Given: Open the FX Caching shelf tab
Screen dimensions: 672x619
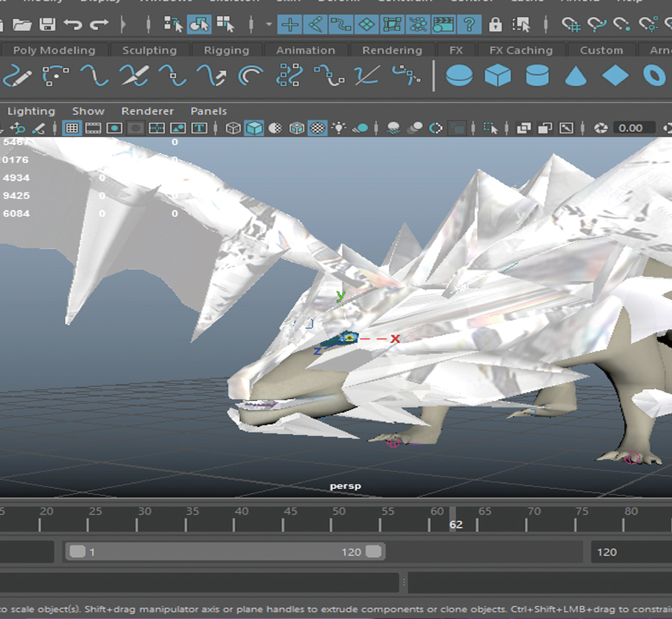Looking at the screenshot, I should (521, 50).
